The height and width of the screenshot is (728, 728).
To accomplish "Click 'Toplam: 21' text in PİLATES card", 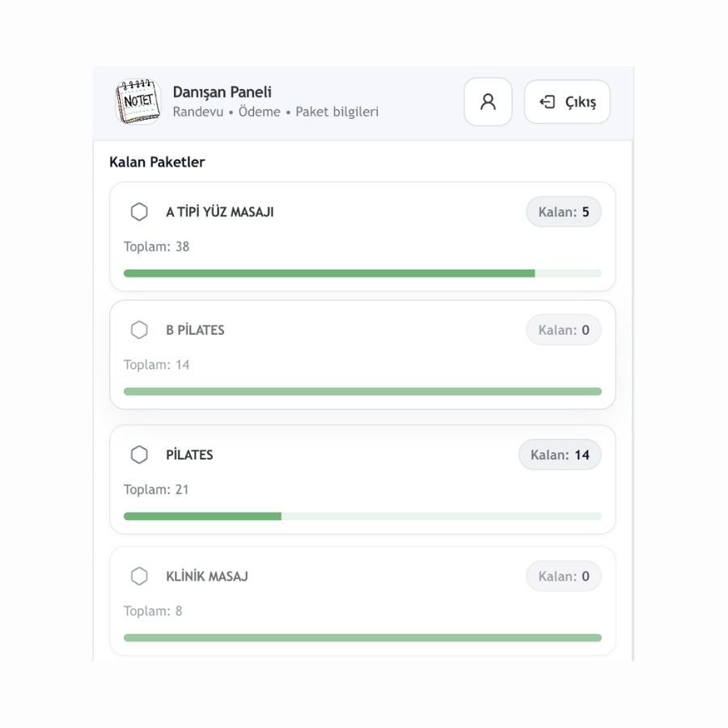I will coord(156,489).
